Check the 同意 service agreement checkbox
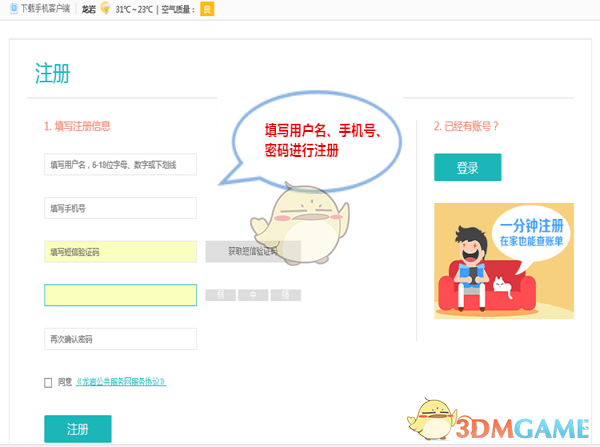Viewport: 600px width, 447px height. pos(48,382)
